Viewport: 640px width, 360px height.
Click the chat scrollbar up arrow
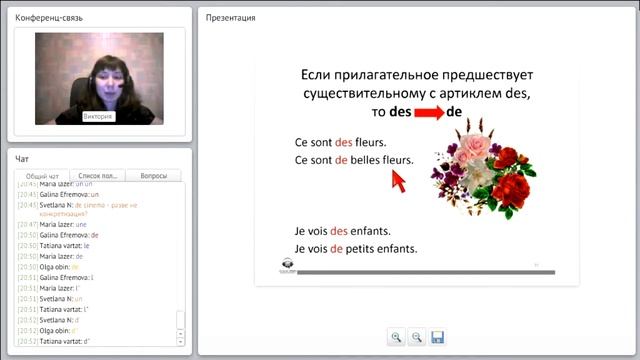[180, 334]
